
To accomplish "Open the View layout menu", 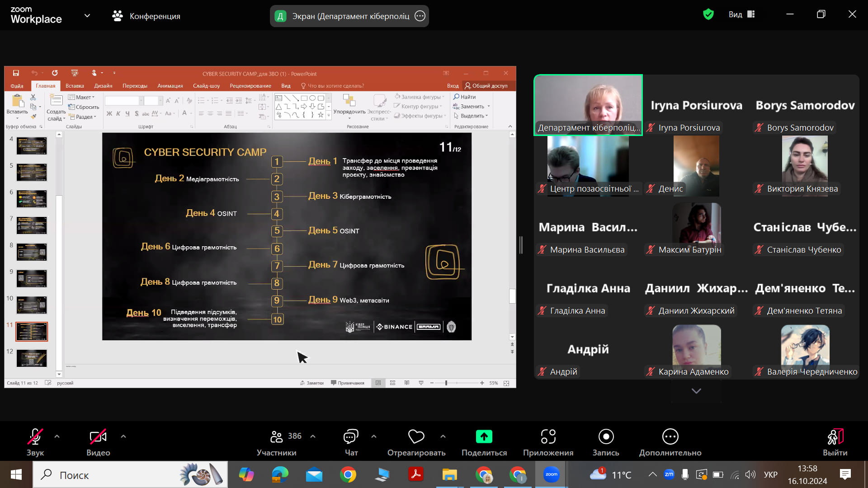I will click(741, 14).
